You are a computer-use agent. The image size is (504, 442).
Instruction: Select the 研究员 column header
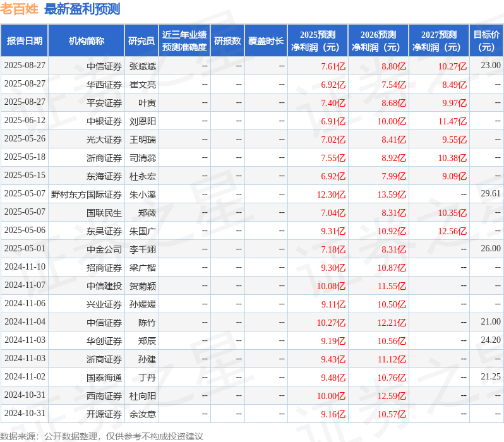coord(141,41)
